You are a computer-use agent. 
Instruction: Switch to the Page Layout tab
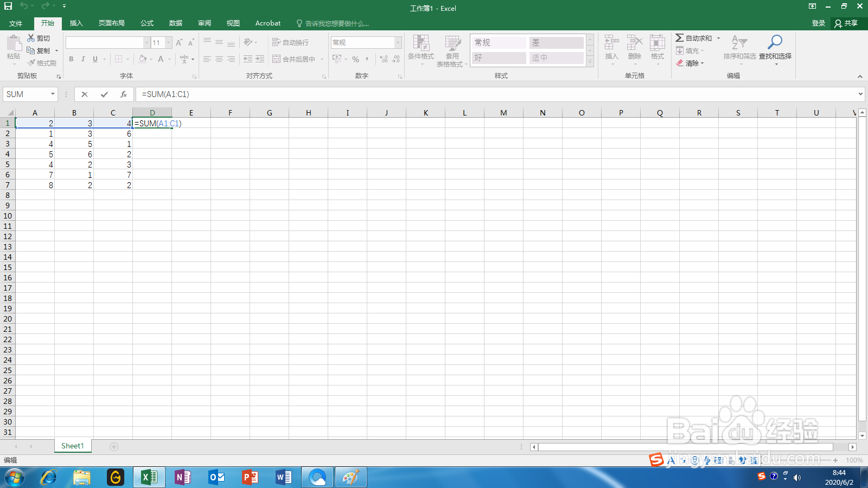[x=112, y=23]
